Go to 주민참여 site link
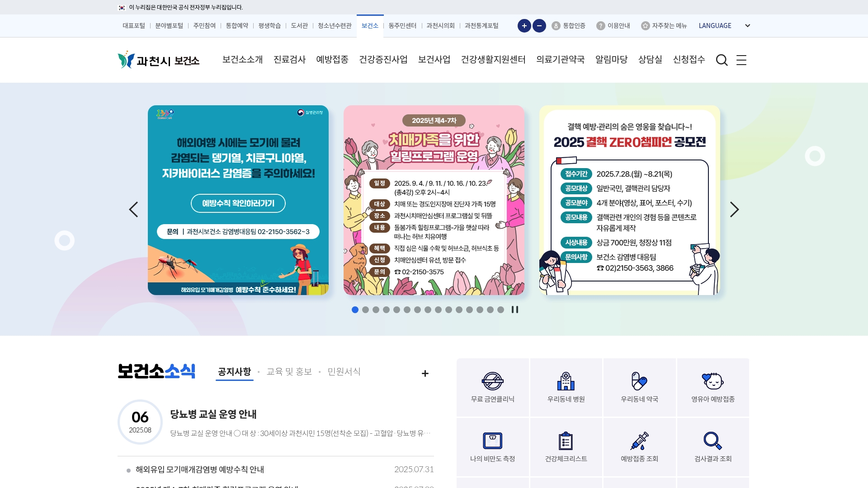Image resolution: width=868 pixels, height=488 pixels. coord(204,26)
